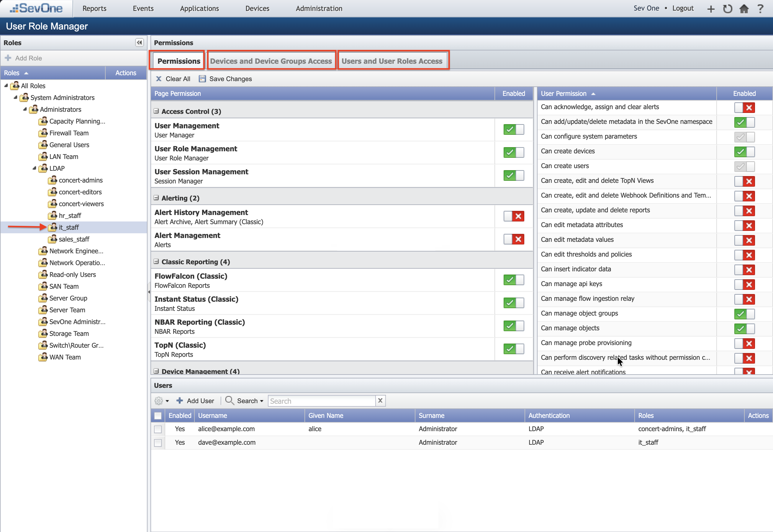Click the SevOne logo
Image resolution: width=773 pixels, height=532 pixels.
coord(36,8)
